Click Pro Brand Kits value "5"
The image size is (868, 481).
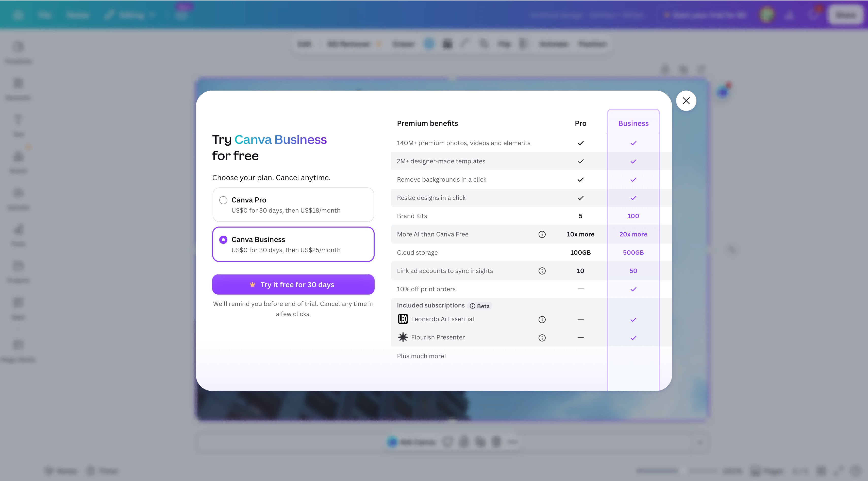pyautogui.click(x=580, y=216)
